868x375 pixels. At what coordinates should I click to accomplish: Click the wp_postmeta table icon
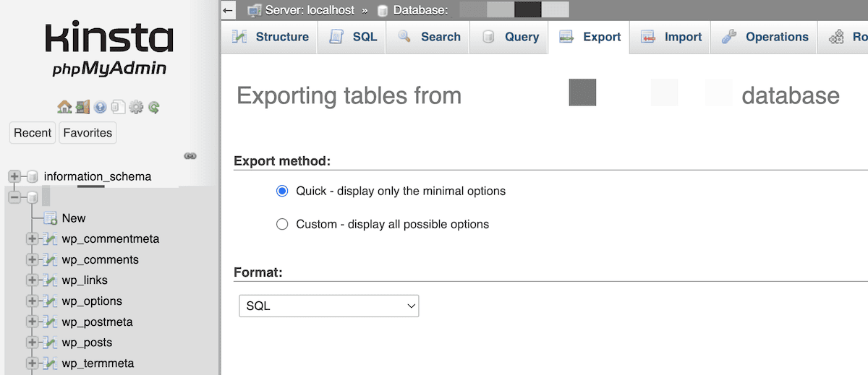click(x=51, y=322)
